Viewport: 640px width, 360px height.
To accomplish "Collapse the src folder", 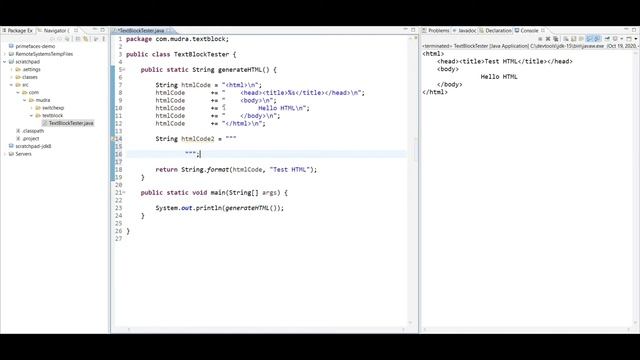I will 11,85.
